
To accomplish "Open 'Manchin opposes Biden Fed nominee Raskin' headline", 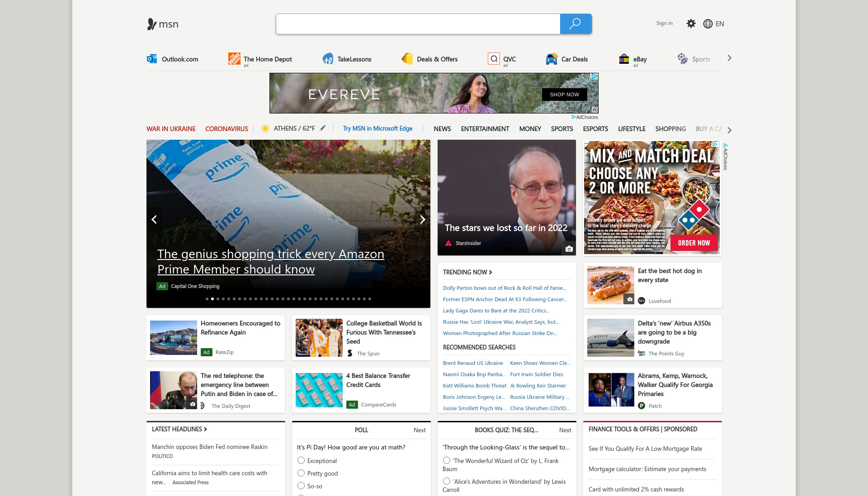I will (210, 447).
